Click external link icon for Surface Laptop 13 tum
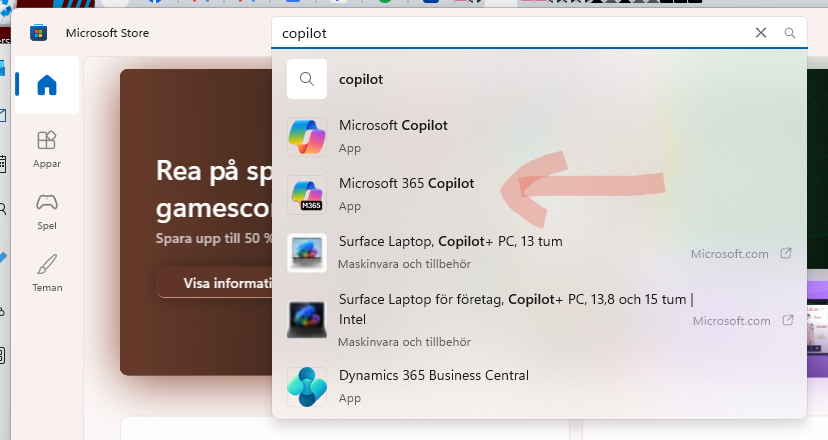The height and width of the screenshot is (440, 828). pyautogui.click(x=786, y=253)
